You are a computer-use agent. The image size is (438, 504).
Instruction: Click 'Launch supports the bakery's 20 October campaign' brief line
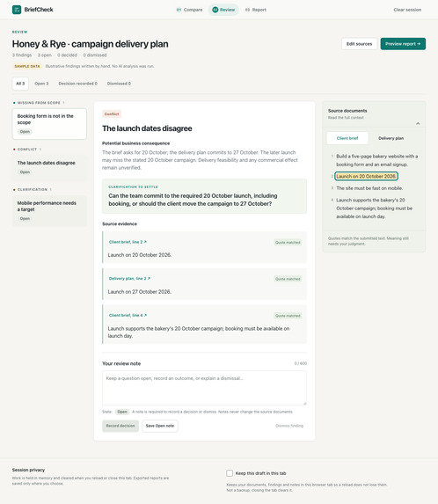pos(374,208)
